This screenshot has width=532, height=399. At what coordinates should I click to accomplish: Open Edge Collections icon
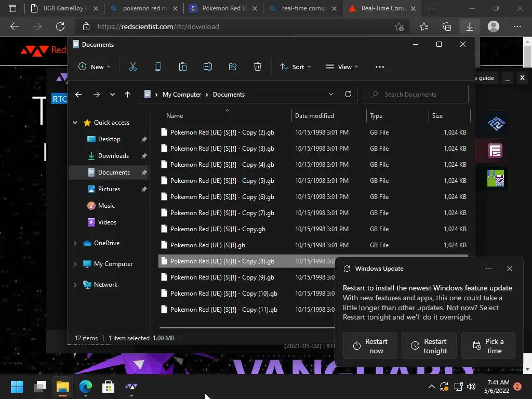click(x=447, y=26)
